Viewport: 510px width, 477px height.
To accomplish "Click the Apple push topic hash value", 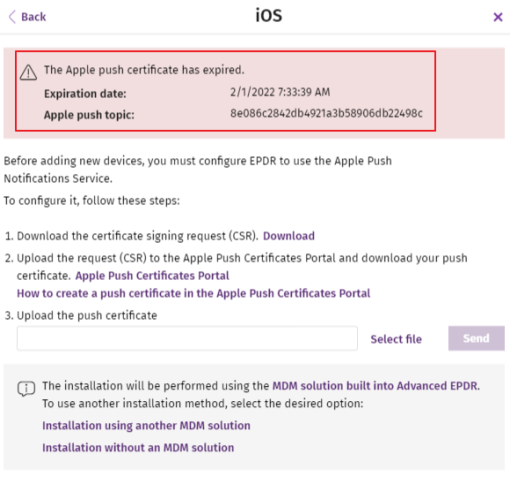I will point(326,113).
